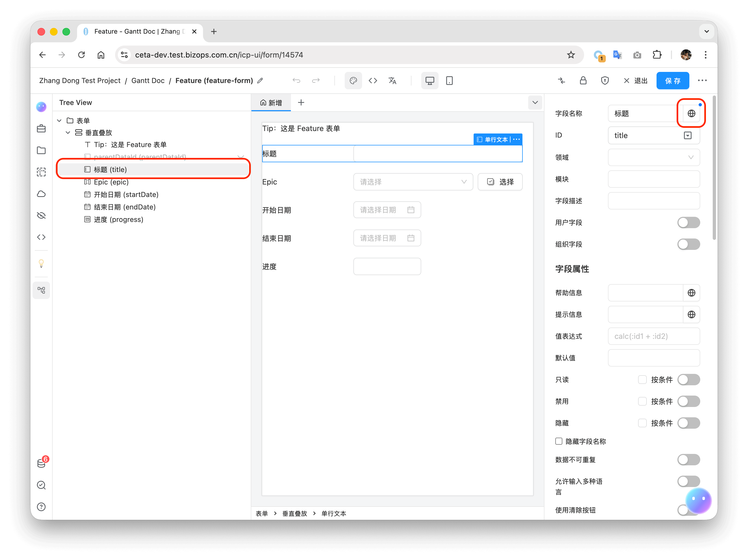The height and width of the screenshot is (560, 748).
Task: Toggle the 组织字段 switch
Action: [x=689, y=244]
